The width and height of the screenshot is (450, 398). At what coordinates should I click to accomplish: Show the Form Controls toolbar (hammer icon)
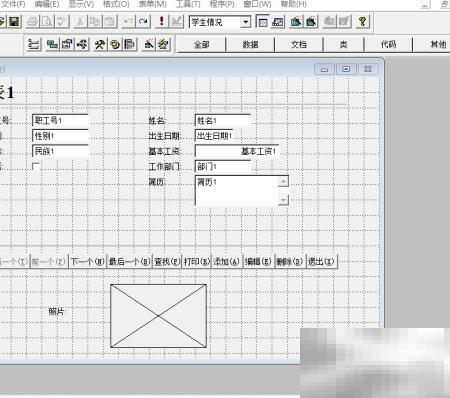click(x=100, y=44)
